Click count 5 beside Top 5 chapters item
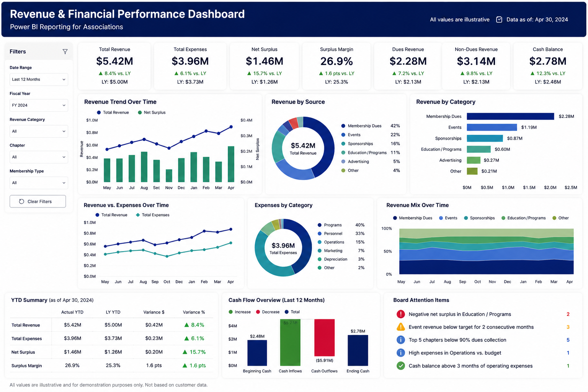 pos(568,340)
